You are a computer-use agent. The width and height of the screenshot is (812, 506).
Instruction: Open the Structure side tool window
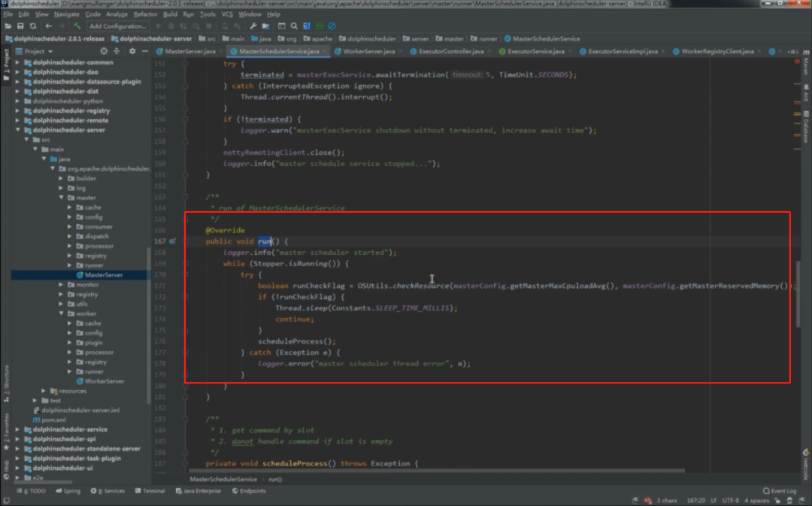point(6,383)
